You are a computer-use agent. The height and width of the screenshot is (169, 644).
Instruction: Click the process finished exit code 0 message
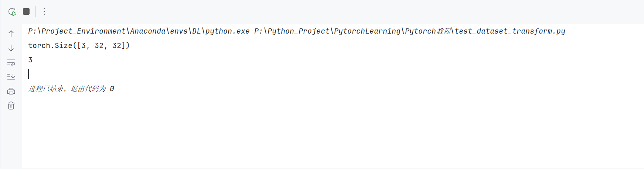pyautogui.click(x=71, y=89)
